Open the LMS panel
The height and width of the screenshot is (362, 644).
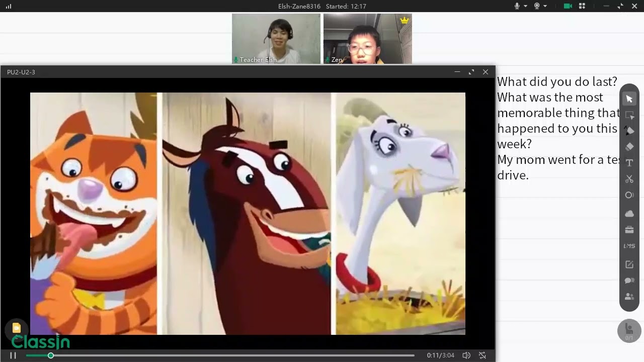pos(629,246)
